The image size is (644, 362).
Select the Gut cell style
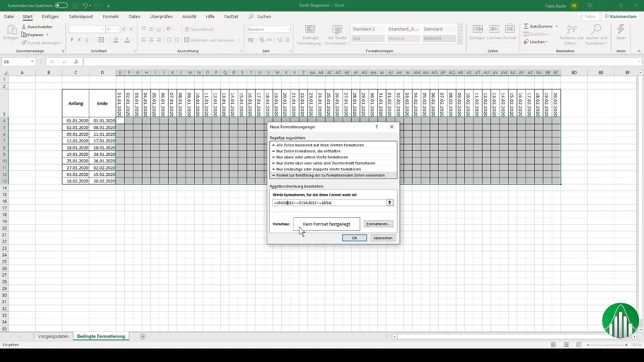368,38
